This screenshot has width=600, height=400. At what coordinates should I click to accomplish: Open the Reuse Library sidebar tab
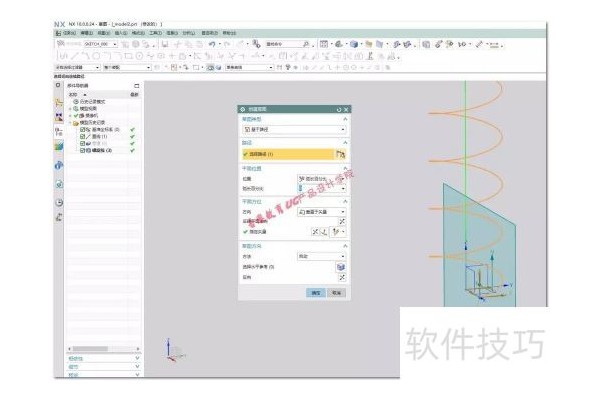[59, 146]
